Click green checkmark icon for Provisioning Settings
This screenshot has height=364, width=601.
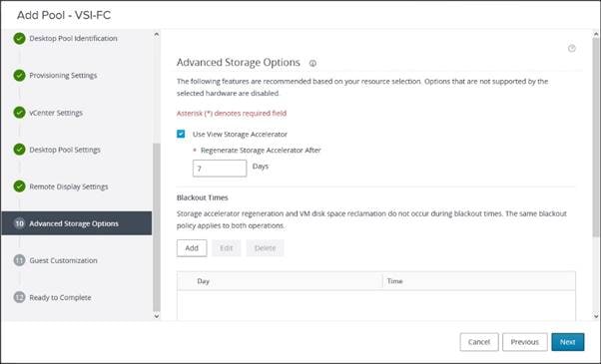point(20,76)
